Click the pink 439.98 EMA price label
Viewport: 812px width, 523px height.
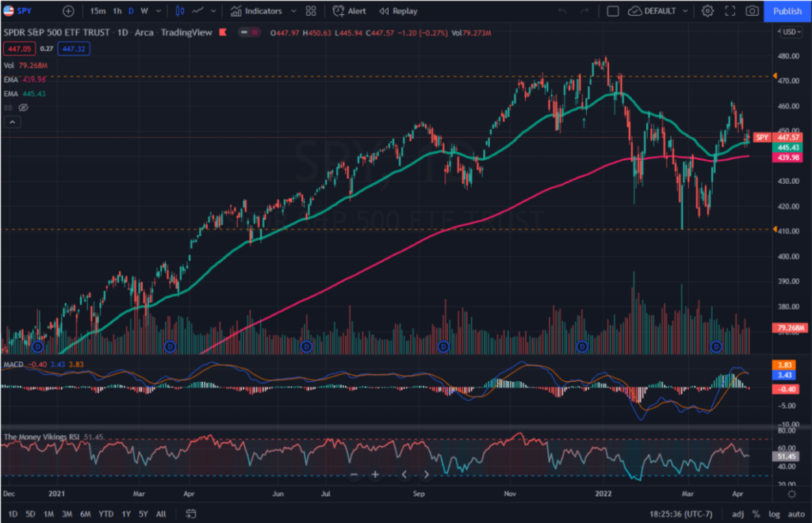[x=787, y=157]
